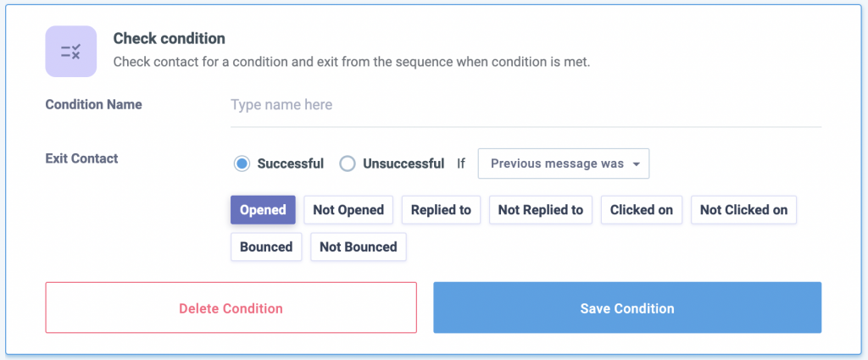Focus the Condition Name input field
The width and height of the screenshot is (868, 360).
(526, 105)
